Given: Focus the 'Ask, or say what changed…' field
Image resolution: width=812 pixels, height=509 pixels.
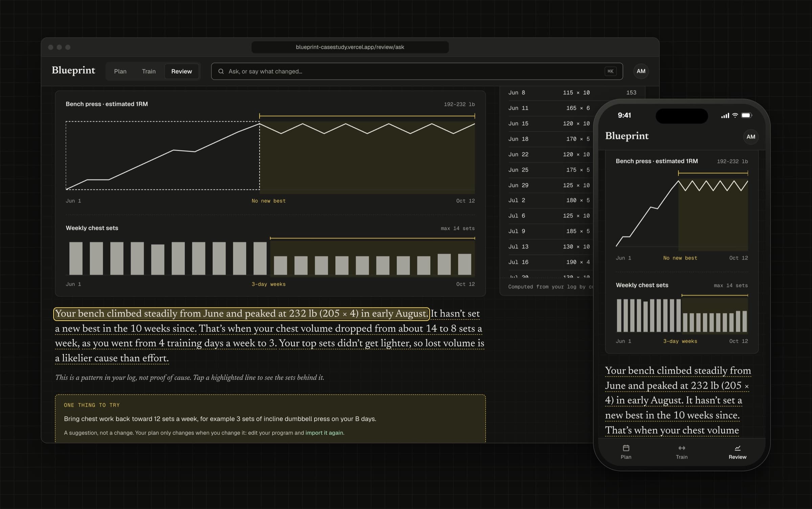Looking at the screenshot, I should click(417, 71).
